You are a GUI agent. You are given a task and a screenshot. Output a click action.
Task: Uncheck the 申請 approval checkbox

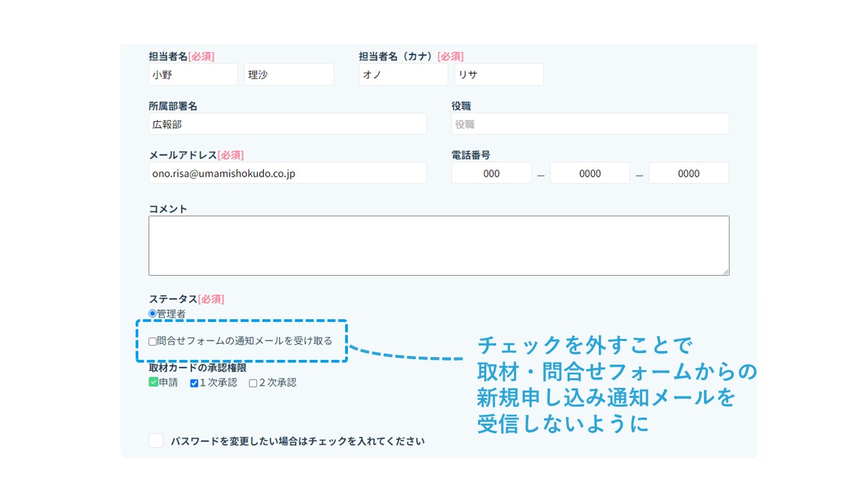point(153,382)
